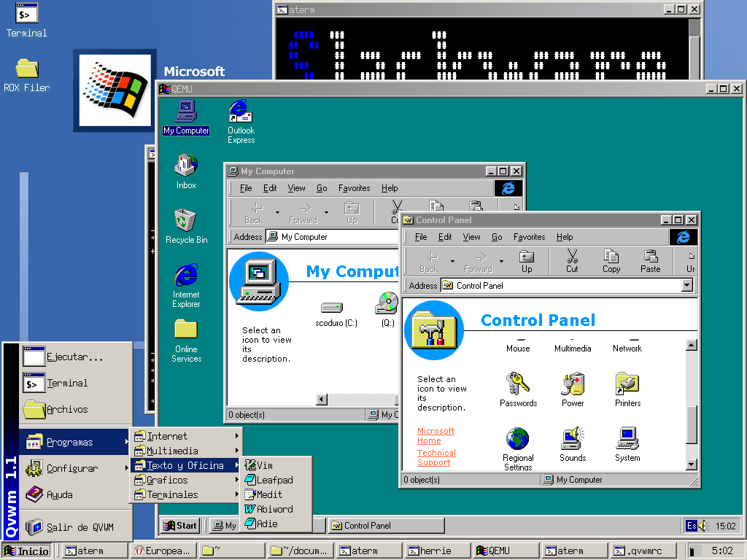Viewport: 747px width, 560px height.
Task: Choose Salir de QVWM menu entry
Action: click(x=75, y=527)
